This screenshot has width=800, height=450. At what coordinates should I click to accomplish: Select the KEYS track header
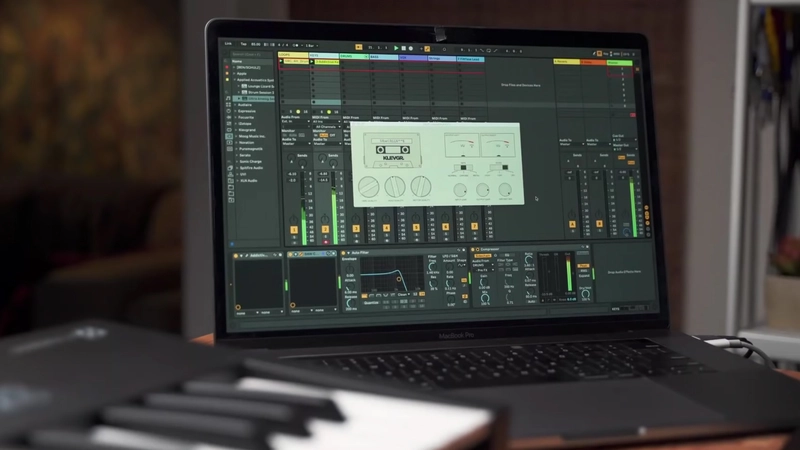pos(324,55)
